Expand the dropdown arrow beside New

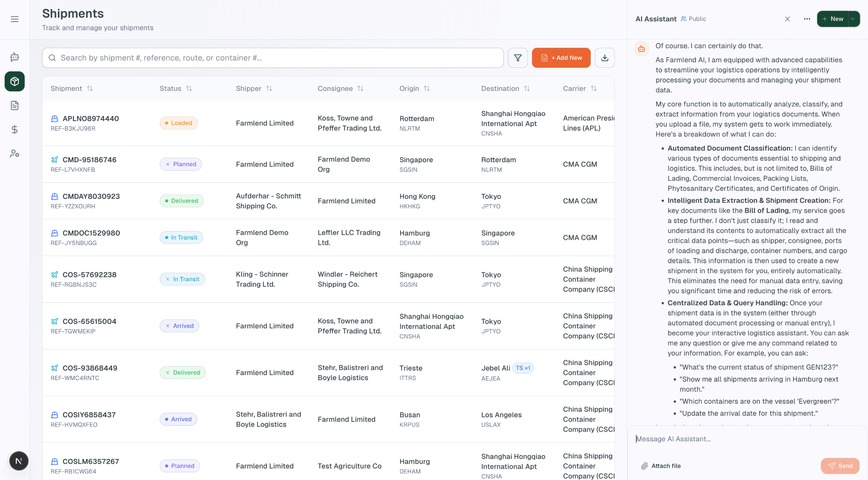tap(853, 19)
